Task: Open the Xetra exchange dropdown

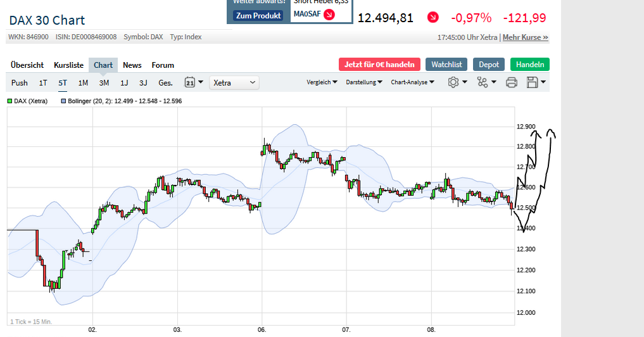Action: coord(234,82)
